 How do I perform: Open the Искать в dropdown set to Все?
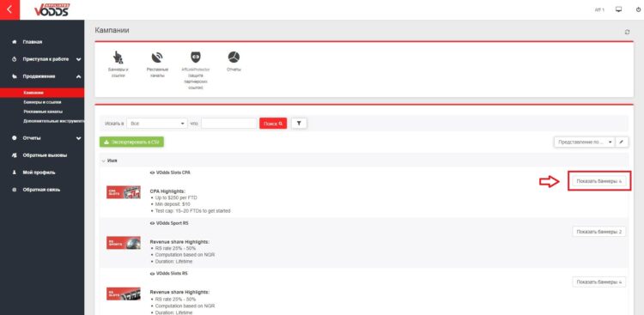[x=157, y=124]
